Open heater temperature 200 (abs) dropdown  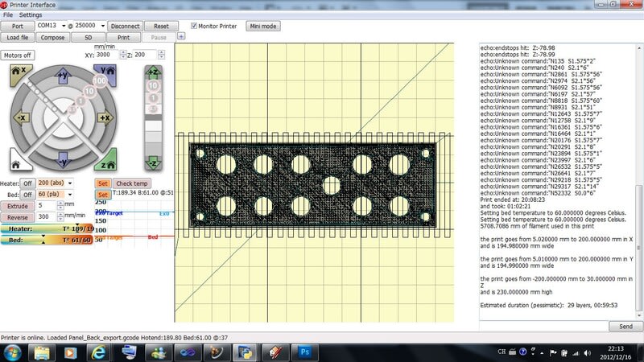(70, 183)
